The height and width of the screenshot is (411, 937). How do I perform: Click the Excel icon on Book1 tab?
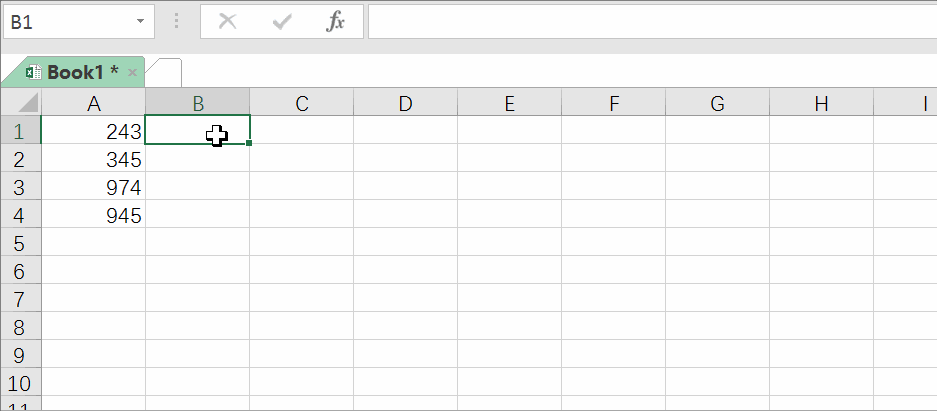pos(33,72)
